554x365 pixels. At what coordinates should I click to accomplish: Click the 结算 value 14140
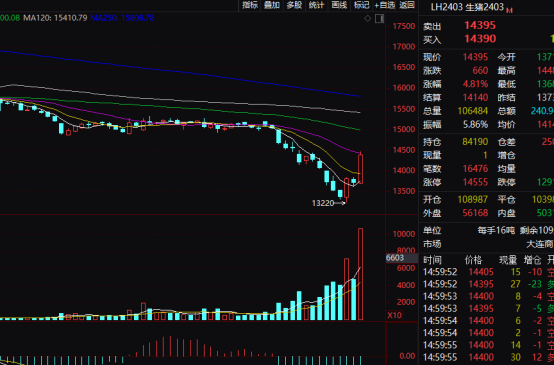475,98
